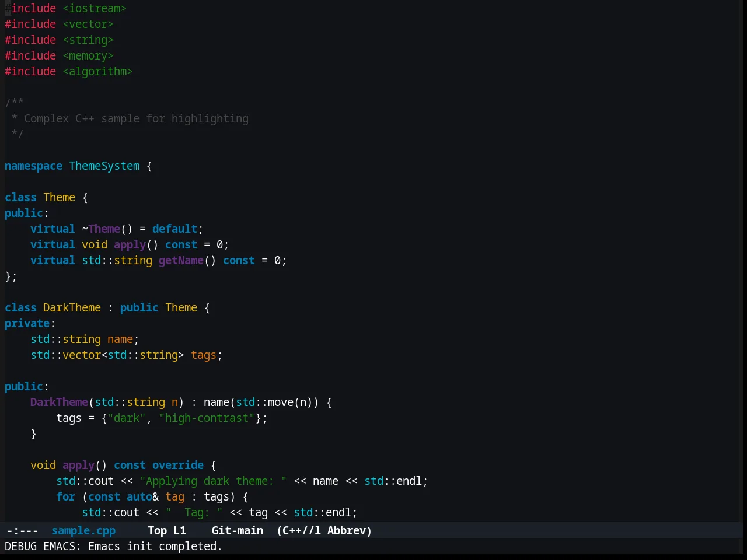Click the Git-main version control indicator

[x=238, y=530]
